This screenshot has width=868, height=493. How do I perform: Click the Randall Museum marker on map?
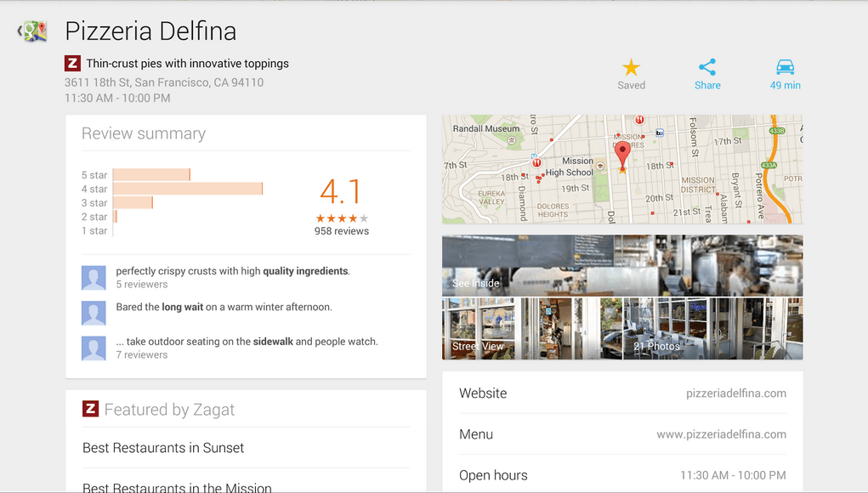click(512, 140)
